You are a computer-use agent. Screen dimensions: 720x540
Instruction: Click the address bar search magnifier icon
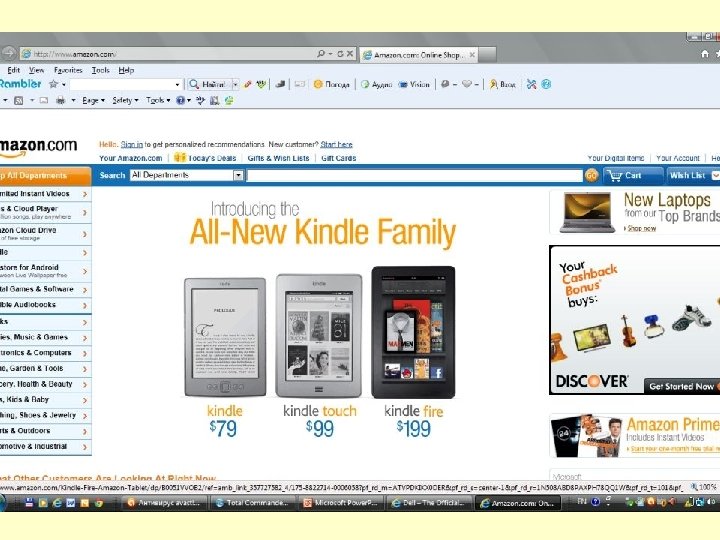[321, 54]
